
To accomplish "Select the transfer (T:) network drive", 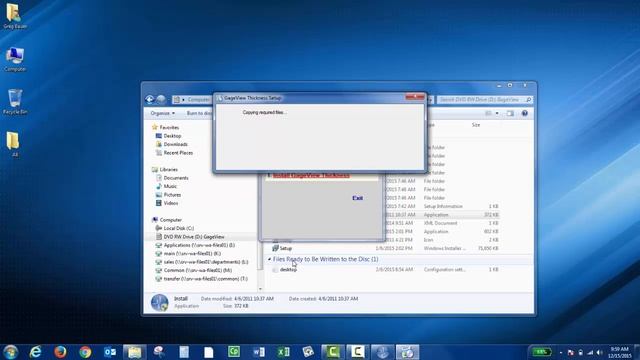I will click(205, 279).
